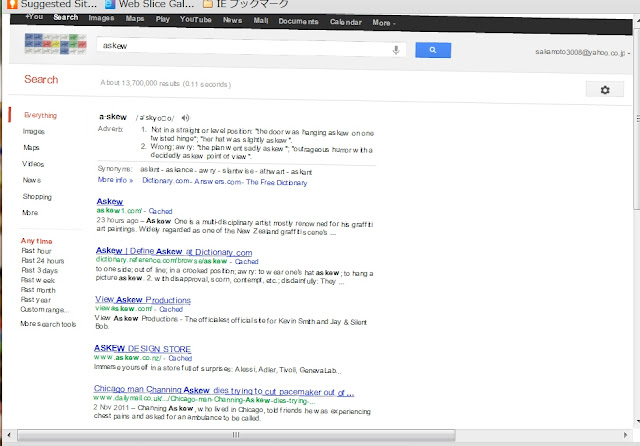Click the About 13,700,000 results text
The height and width of the screenshot is (446, 640).
(x=165, y=84)
